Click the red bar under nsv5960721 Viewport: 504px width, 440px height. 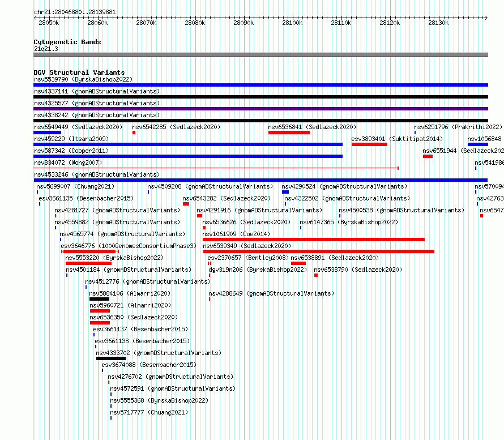pyautogui.click(x=100, y=311)
